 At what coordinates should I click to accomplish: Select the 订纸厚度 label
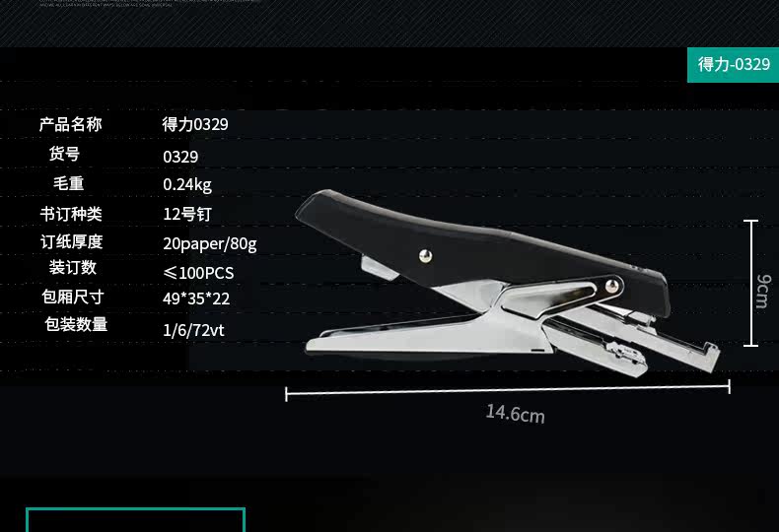click(72, 241)
